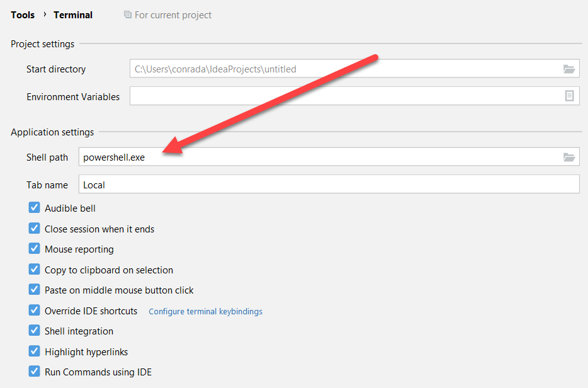Toggle the Mouse reporting checkbox
The width and height of the screenshot is (588, 388).
tap(35, 249)
